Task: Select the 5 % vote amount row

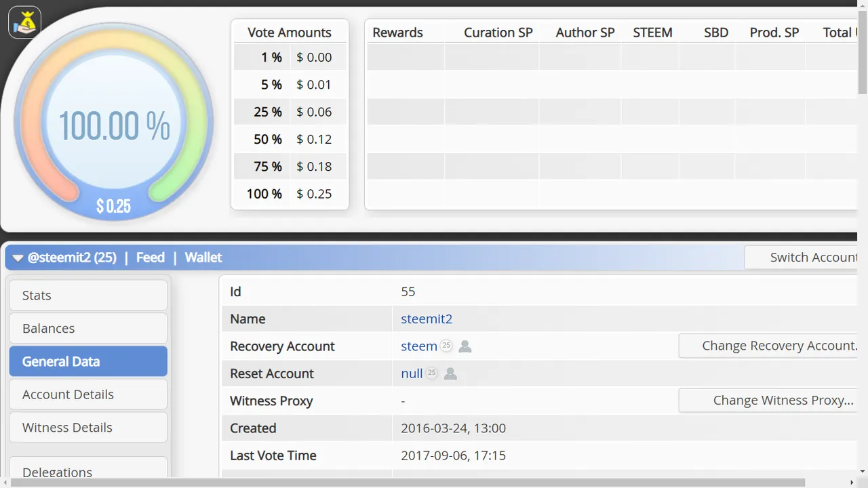Action: tap(290, 85)
